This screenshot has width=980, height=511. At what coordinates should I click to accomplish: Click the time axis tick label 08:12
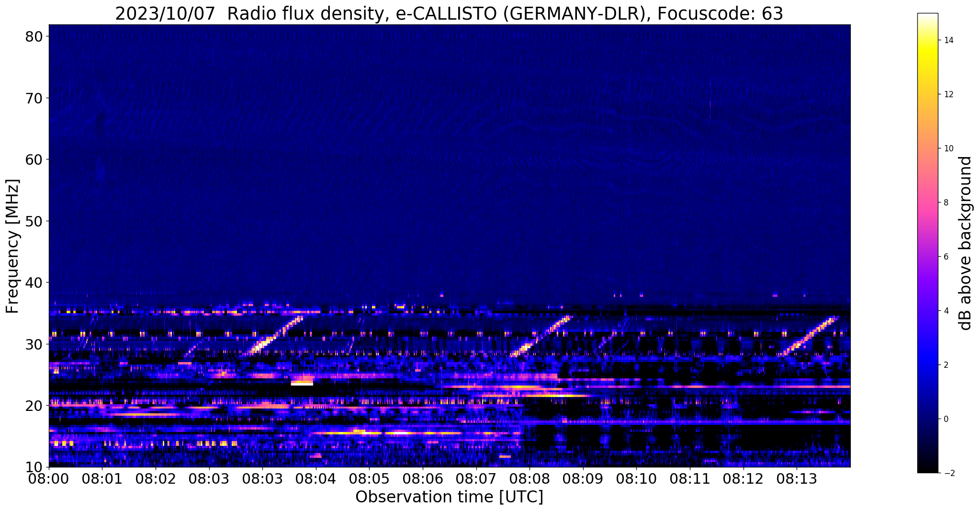743,478
